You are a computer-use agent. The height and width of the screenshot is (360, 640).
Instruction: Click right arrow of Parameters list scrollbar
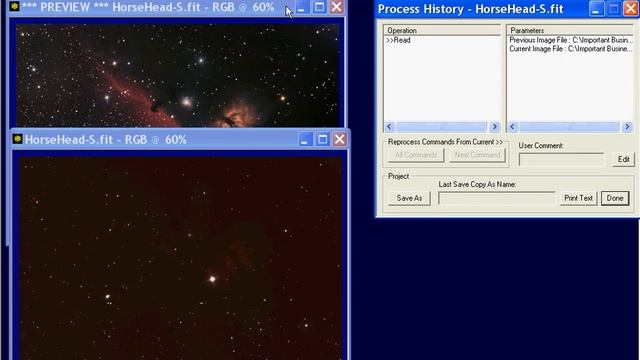click(x=627, y=127)
